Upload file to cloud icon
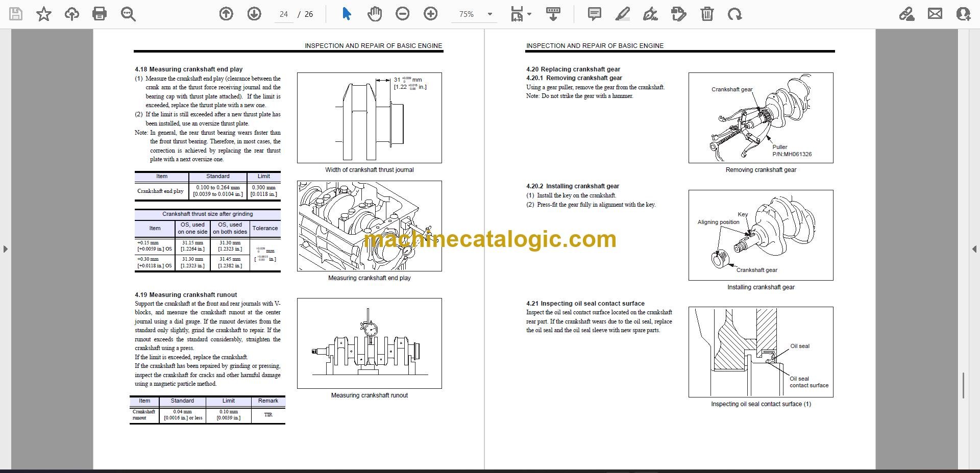This screenshot has height=473, width=980. coord(71,14)
